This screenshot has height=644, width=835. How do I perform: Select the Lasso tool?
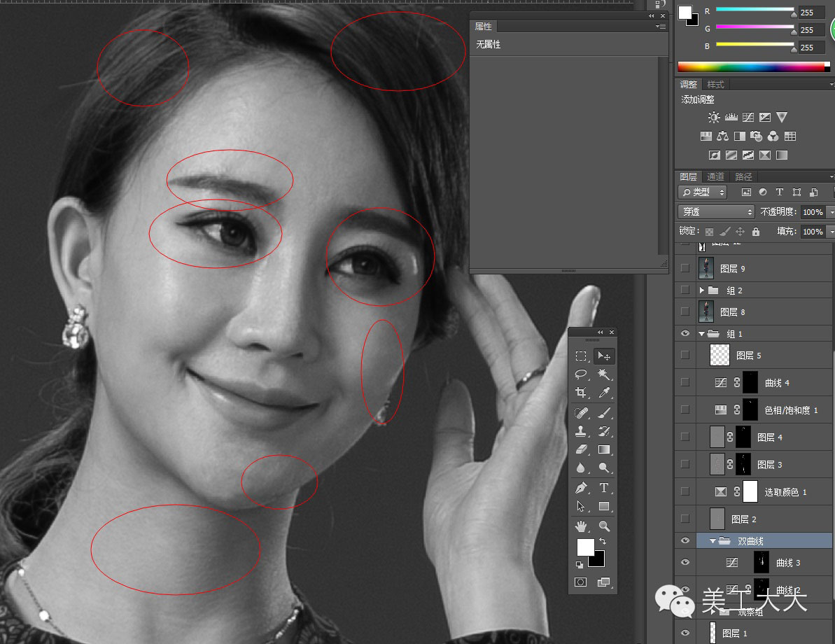[581, 374]
